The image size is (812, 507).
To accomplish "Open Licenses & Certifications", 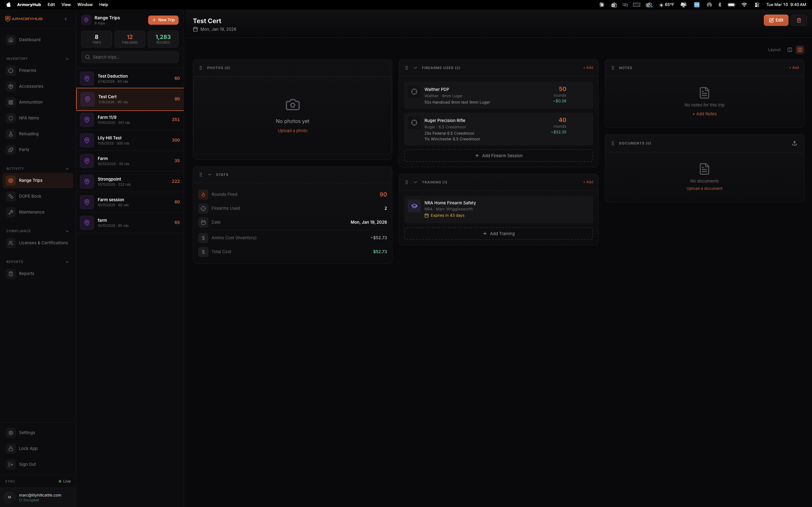I will 43,242.
